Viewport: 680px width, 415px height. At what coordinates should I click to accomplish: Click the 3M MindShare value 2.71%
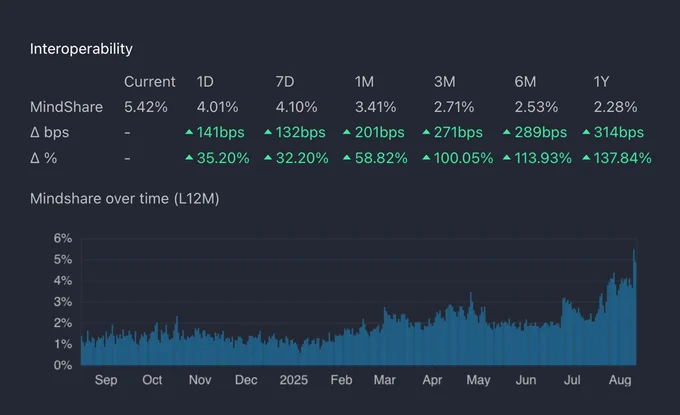pos(454,107)
